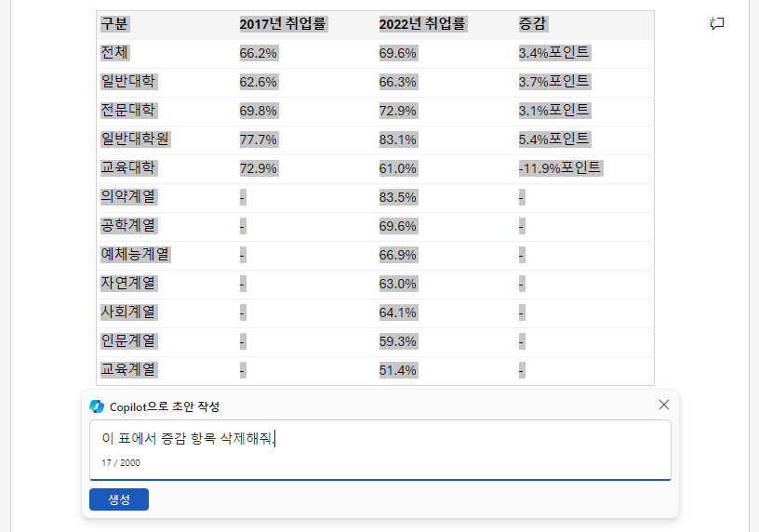This screenshot has width=759, height=532.
Task: Click the 66.2% cell
Action: click(259, 53)
